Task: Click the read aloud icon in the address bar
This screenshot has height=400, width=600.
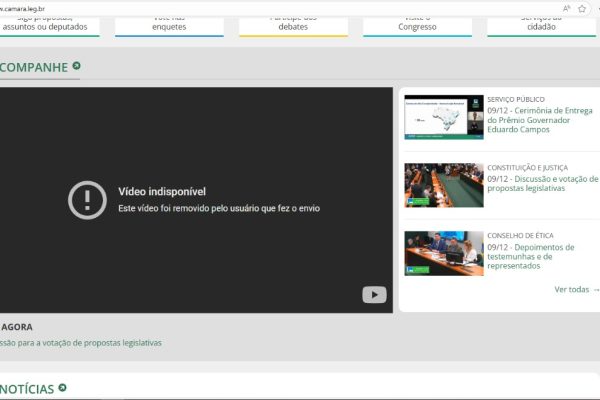Action: [566, 7]
